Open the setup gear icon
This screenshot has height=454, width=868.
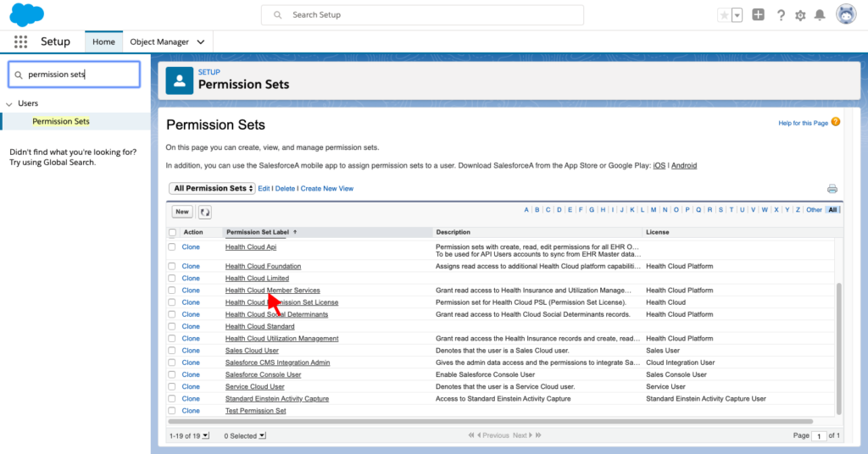click(800, 15)
